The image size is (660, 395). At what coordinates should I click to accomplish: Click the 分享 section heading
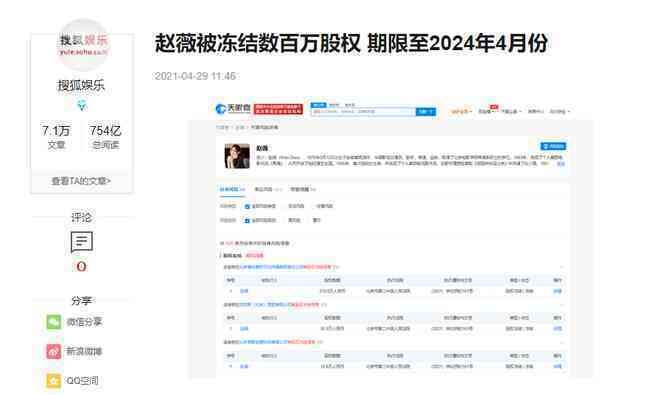coord(81,301)
